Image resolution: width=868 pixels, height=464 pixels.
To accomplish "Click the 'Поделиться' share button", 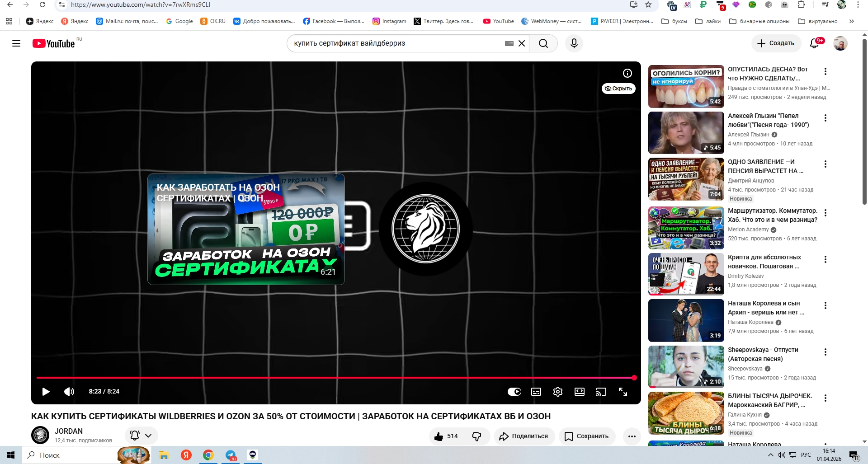I will coord(524,436).
